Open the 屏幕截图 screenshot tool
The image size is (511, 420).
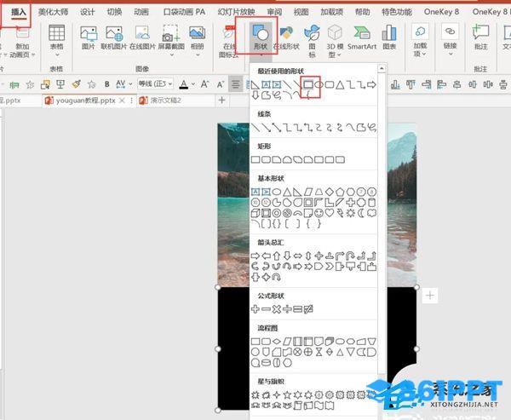click(171, 40)
